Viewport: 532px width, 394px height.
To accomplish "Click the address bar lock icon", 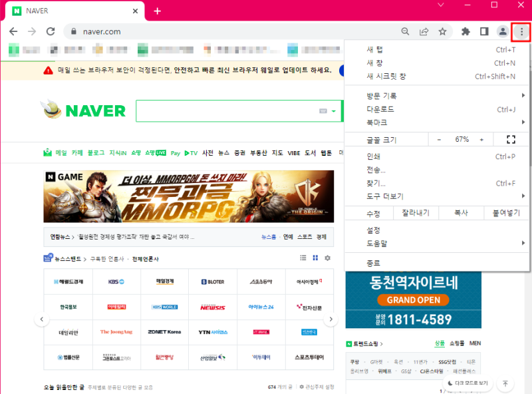I will coord(74,31).
